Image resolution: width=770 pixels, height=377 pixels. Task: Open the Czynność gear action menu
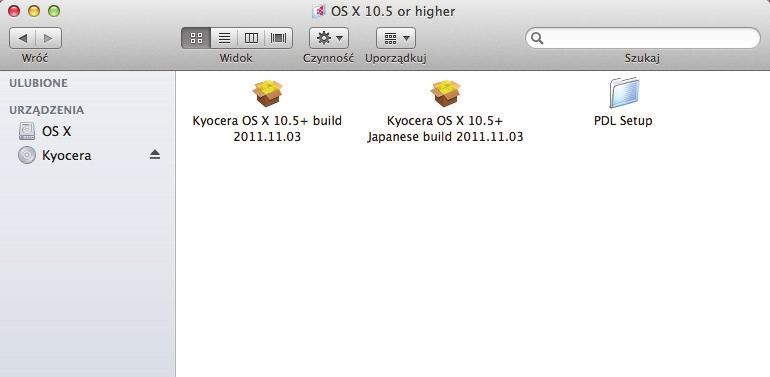pos(329,38)
